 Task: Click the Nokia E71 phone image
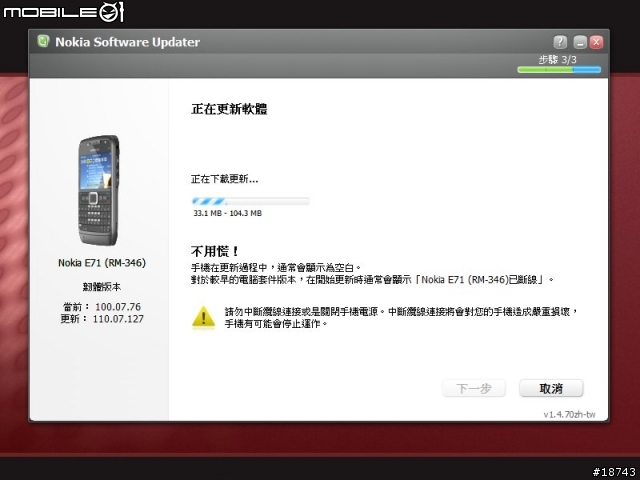[x=99, y=190]
